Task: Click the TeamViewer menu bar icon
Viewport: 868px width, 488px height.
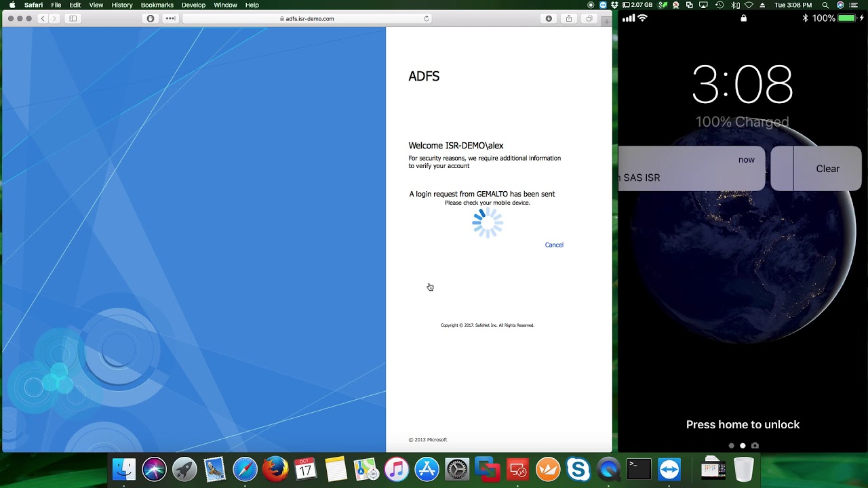Action: pyautogui.click(x=603, y=5)
